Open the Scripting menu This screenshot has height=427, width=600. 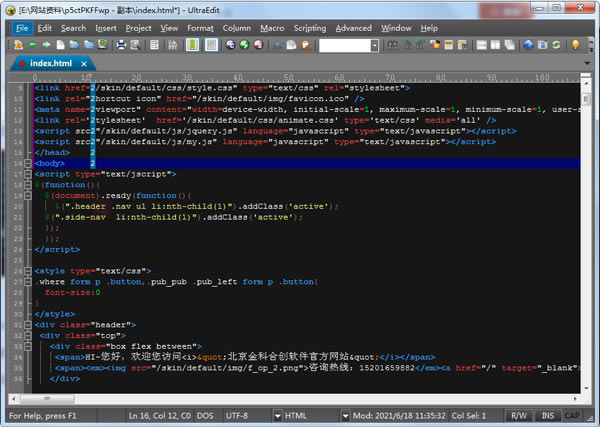pyautogui.click(x=310, y=28)
